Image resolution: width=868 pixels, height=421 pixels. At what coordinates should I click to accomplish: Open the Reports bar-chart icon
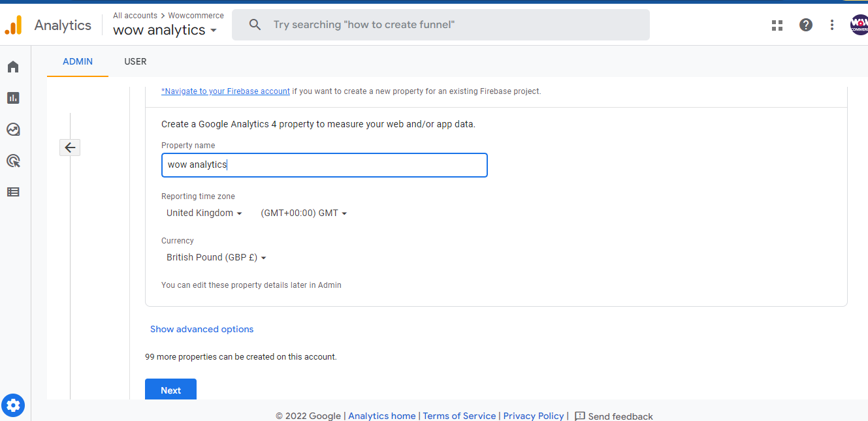[13, 98]
